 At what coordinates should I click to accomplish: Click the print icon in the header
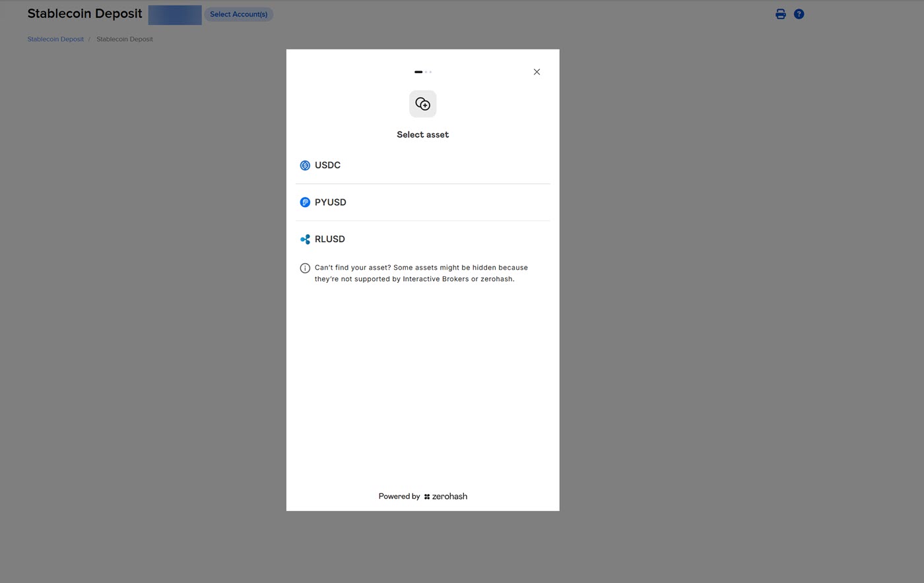tap(780, 14)
